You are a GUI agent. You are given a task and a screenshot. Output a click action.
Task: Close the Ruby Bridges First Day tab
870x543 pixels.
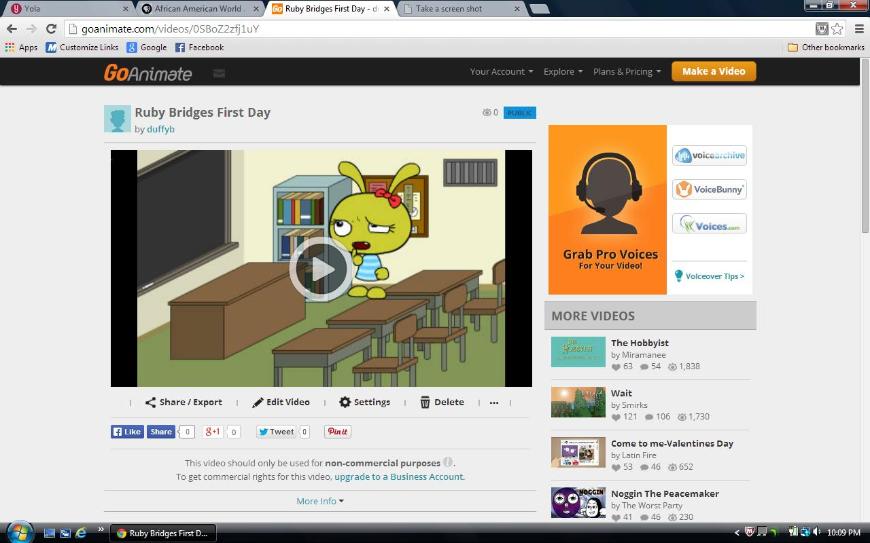[x=387, y=9]
